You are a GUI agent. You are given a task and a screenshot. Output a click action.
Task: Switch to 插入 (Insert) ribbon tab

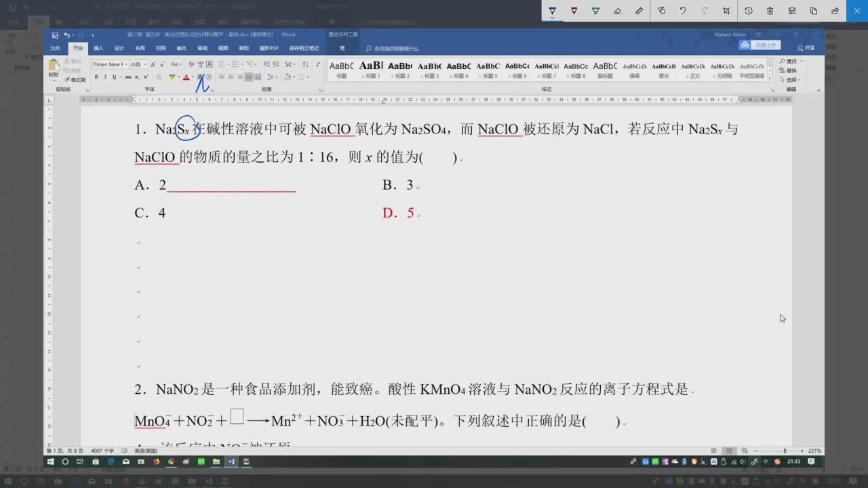tap(98, 48)
